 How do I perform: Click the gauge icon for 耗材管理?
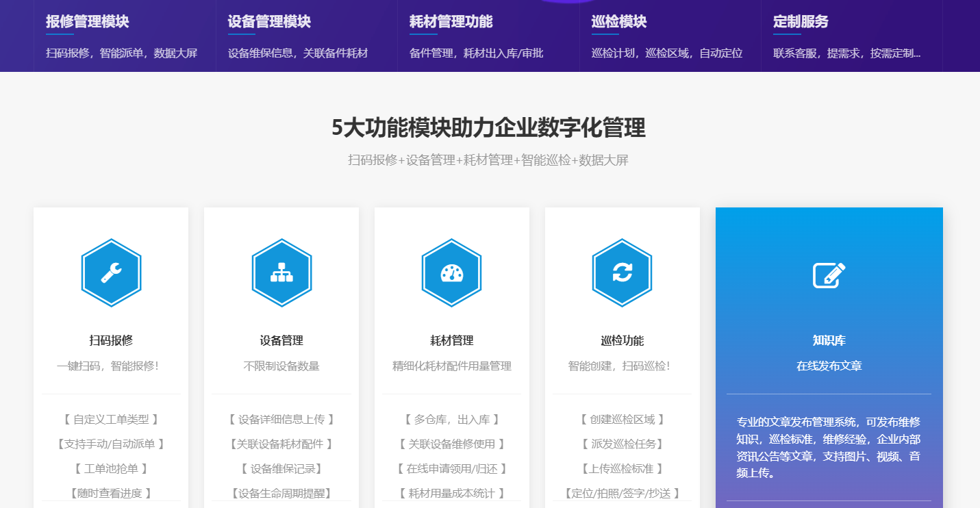click(x=452, y=273)
